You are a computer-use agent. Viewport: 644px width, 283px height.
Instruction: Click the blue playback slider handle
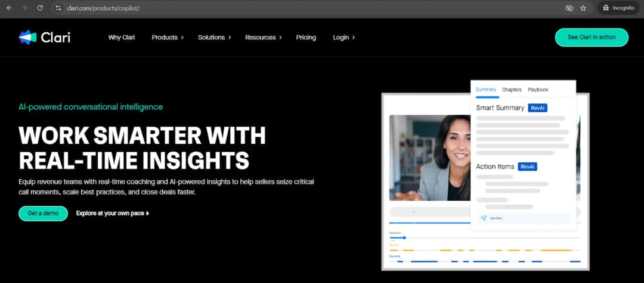404,238
